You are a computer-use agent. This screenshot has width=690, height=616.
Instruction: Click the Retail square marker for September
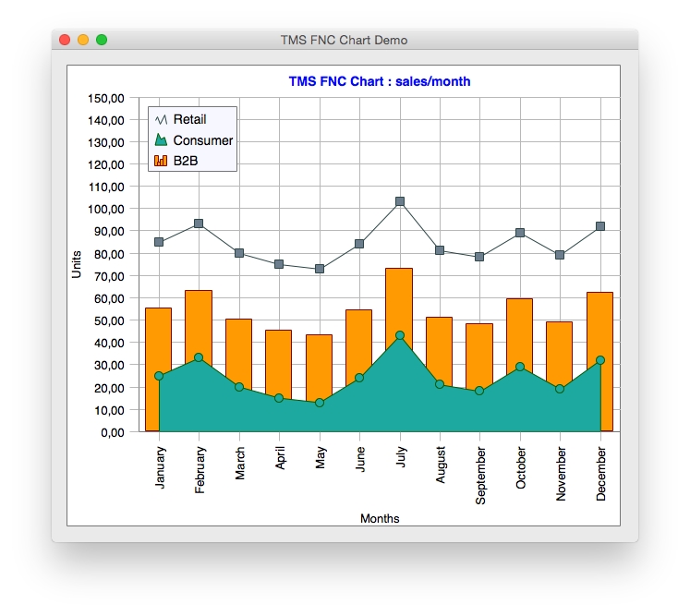[479, 257]
